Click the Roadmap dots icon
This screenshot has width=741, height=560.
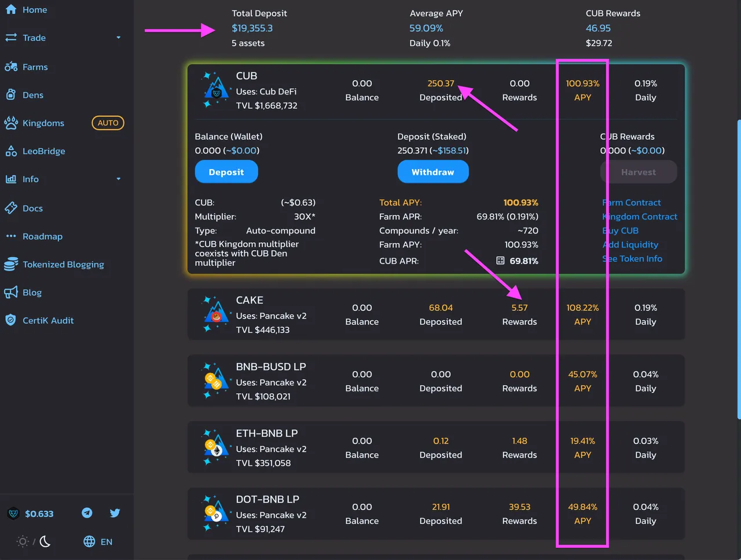[10, 236]
